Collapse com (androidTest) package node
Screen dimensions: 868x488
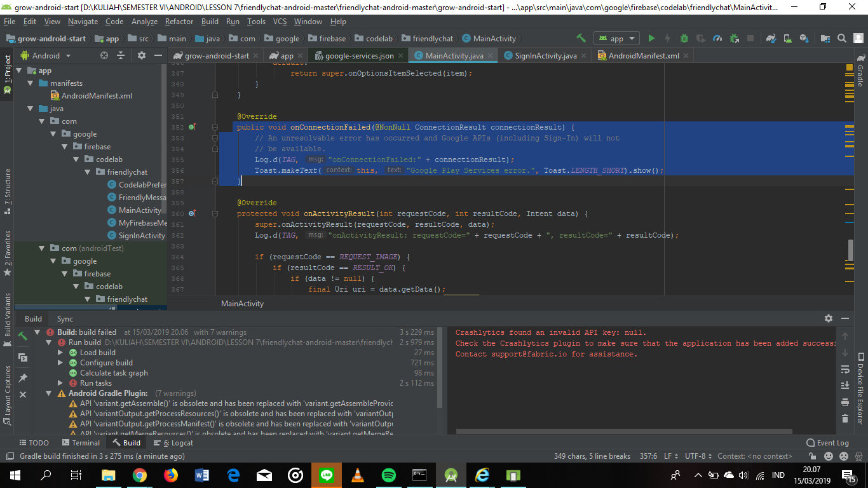coord(43,248)
